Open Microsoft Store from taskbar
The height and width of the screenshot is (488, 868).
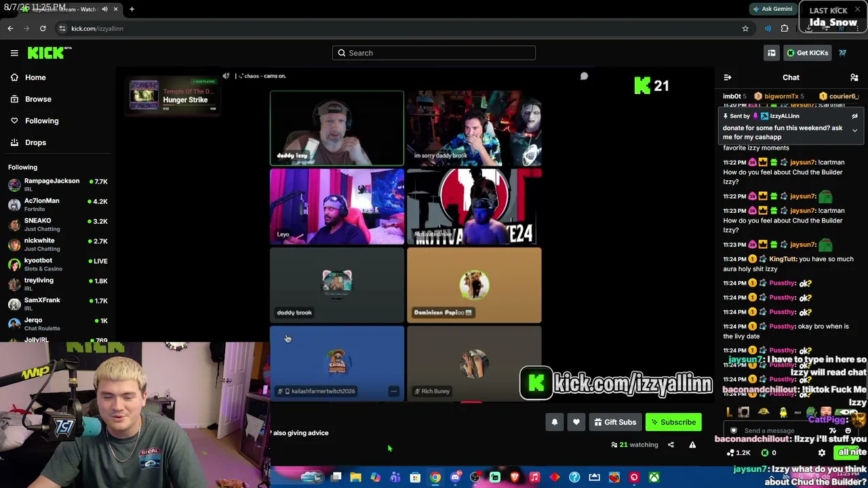coord(415,478)
